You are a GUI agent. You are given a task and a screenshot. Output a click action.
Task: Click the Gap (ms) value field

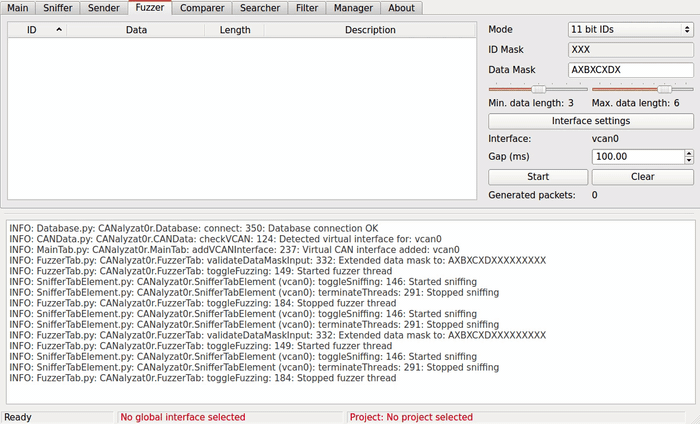638,157
